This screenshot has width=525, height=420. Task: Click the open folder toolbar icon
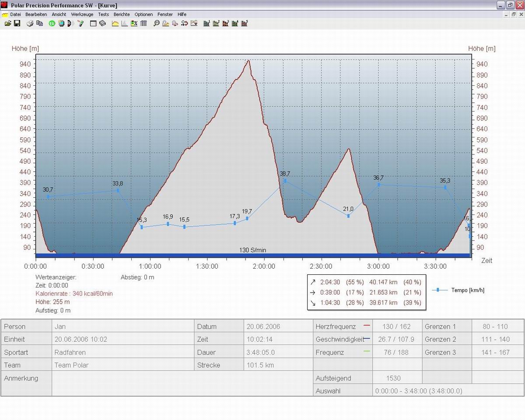(x=8, y=23)
